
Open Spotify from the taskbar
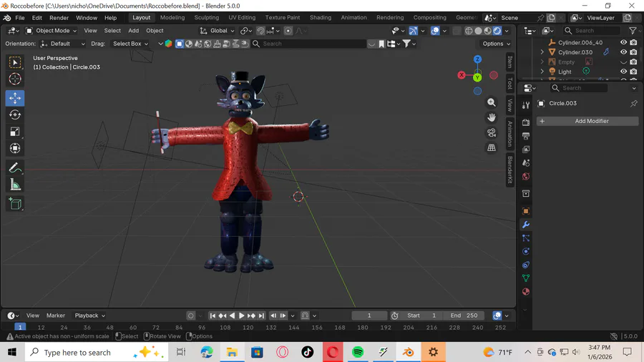tap(358, 352)
